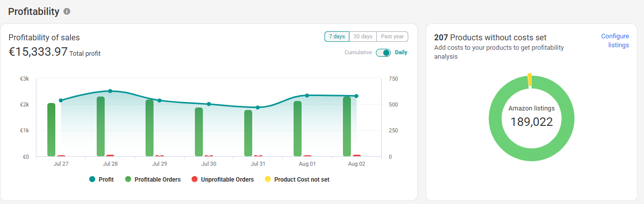This screenshot has height=204, width=644.
Task: Click the Aug 02 red unprofitable orders bar
Action: (357, 156)
